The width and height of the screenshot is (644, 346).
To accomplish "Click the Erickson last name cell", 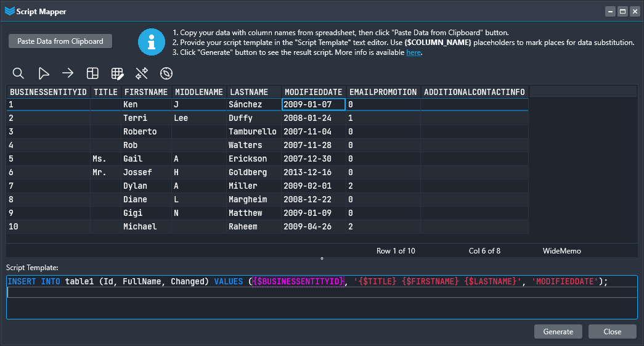I will (253, 159).
